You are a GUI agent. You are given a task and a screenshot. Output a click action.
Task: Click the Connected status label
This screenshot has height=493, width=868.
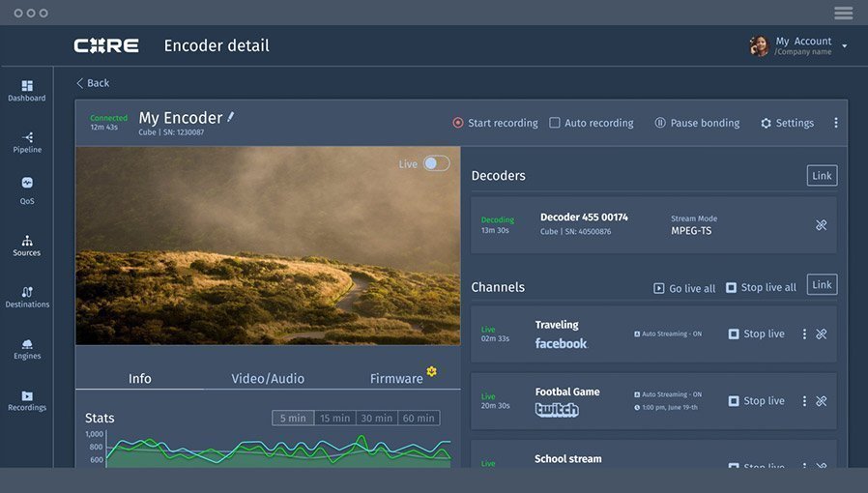tap(108, 118)
